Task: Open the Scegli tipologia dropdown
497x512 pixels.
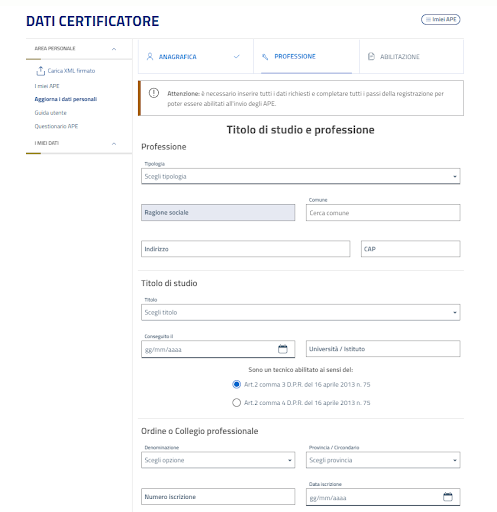Action: [301, 176]
